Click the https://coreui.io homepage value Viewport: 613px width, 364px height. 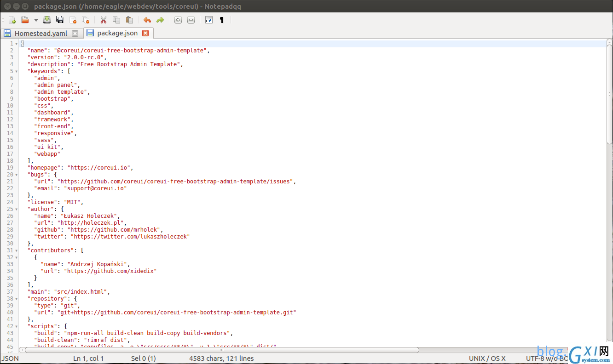[99, 168]
